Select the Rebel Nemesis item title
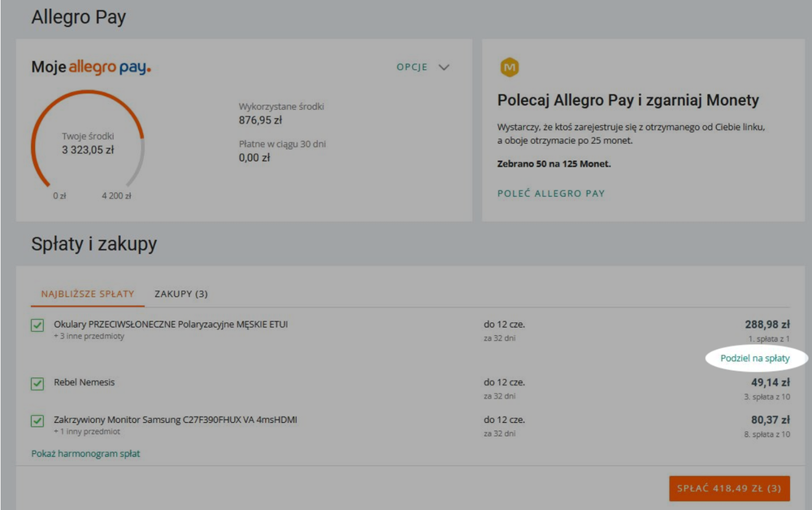Screen dimensions: 812x510 coord(85,382)
